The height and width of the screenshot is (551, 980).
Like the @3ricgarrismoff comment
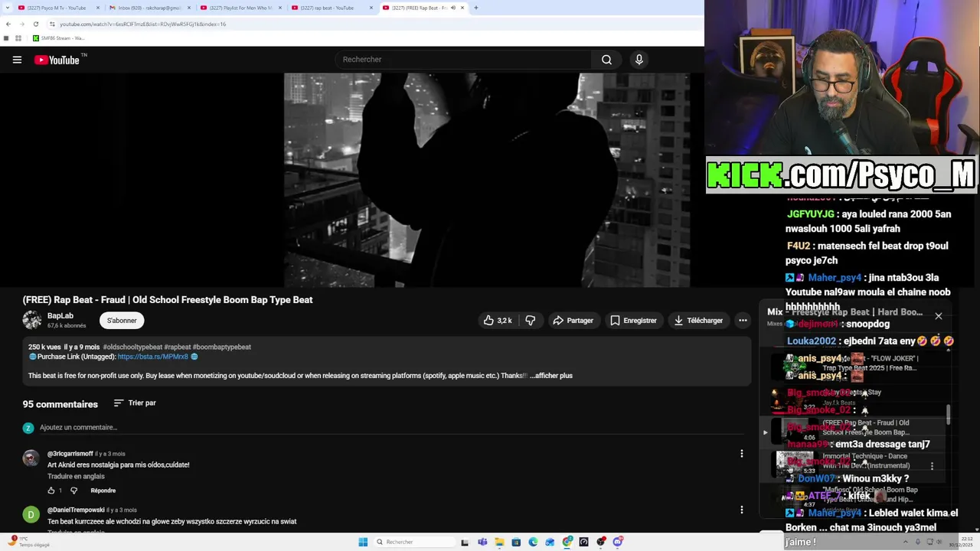(51, 491)
